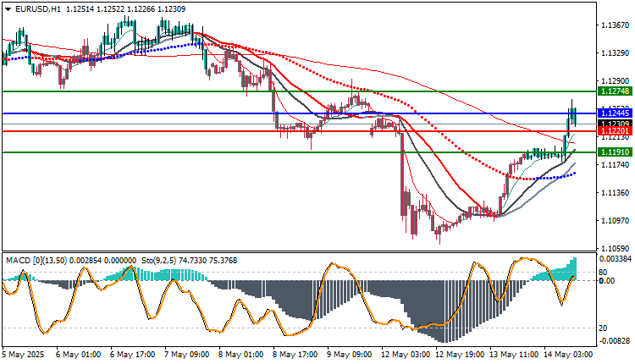Select the green 1.11910 price level label
This screenshot has width=635, height=364.
coord(615,152)
